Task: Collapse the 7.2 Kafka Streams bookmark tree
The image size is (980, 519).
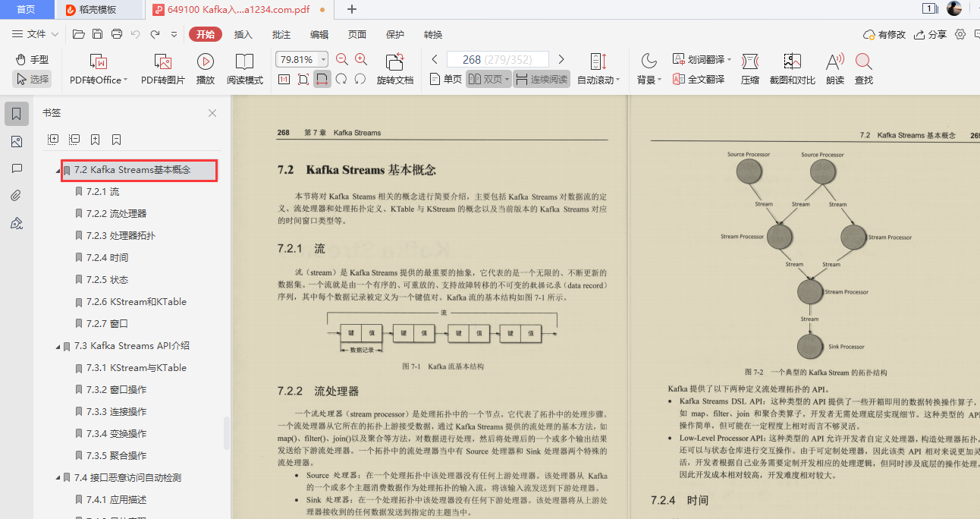Action: [x=58, y=170]
